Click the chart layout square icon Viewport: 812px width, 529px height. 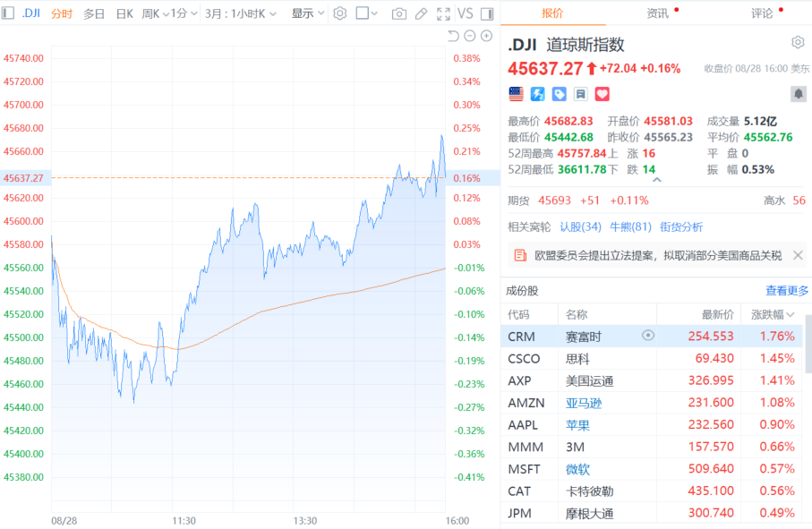[362, 13]
